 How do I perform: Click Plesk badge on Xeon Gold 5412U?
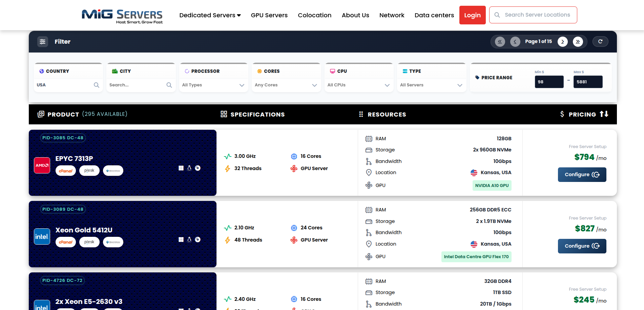89,242
